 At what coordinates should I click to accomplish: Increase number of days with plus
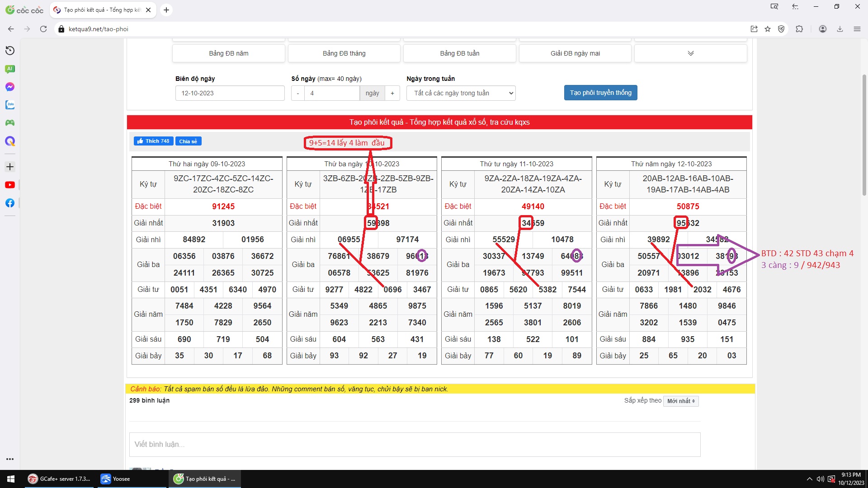pos(392,93)
